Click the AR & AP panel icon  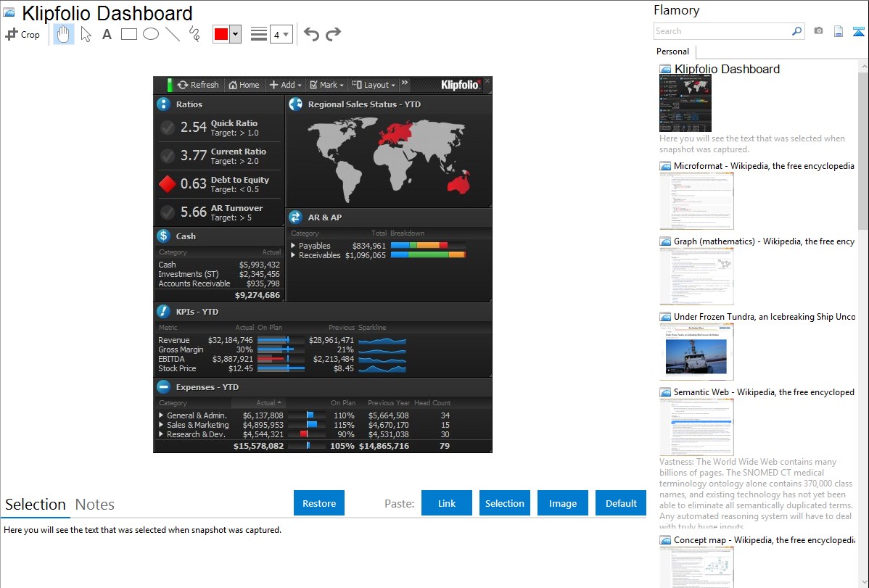click(295, 217)
